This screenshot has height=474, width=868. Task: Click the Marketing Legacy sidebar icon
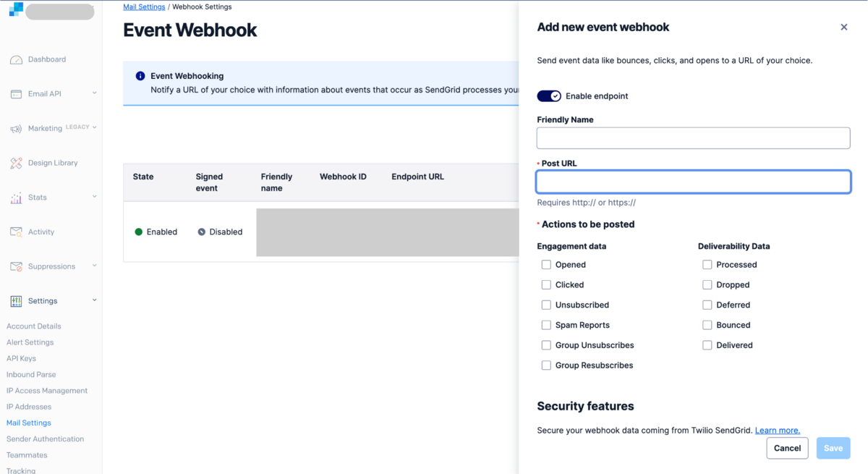tap(16, 127)
